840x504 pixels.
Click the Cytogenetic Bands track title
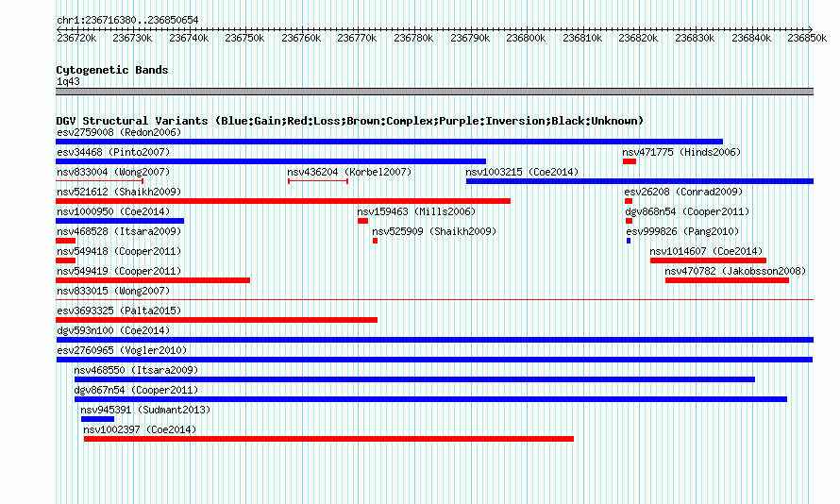coord(112,70)
